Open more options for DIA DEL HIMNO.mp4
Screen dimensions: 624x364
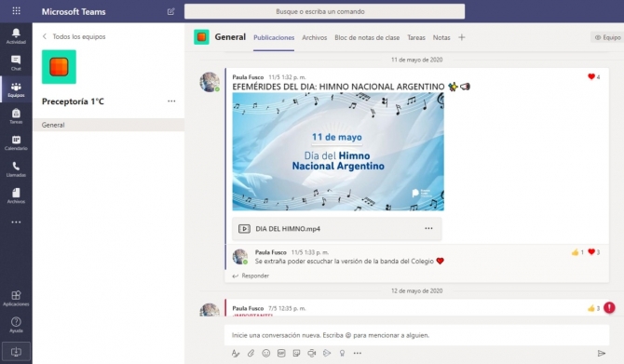[428, 228]
